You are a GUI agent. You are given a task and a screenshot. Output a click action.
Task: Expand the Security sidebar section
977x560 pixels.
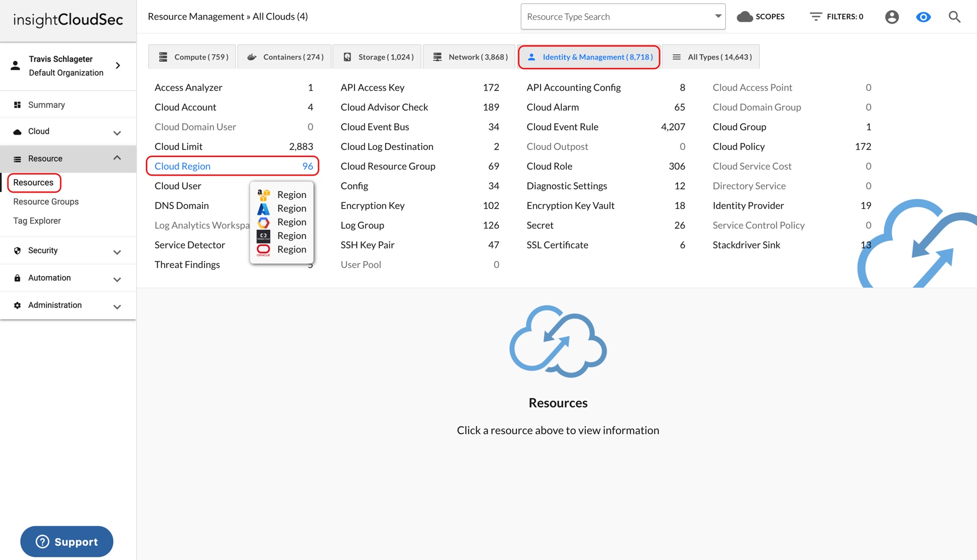tap(117, 252)
